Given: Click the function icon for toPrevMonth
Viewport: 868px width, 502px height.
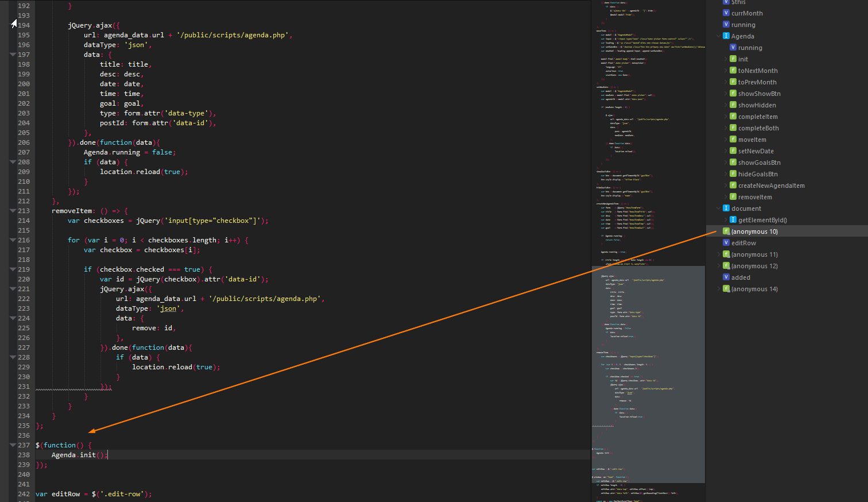Looking at the screenshot, I should [734, 82].
